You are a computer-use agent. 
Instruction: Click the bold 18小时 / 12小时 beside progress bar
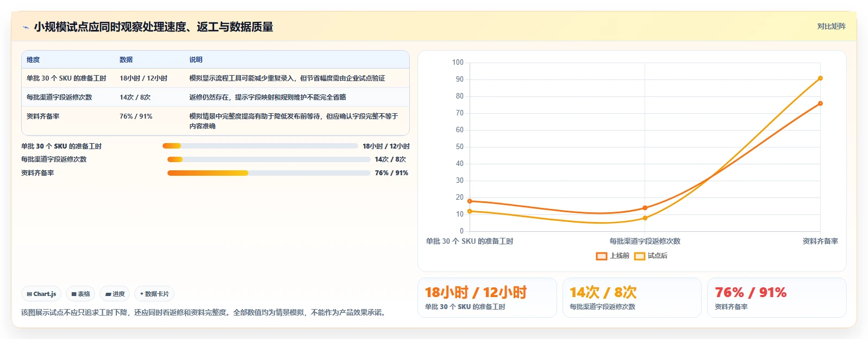pos(386,146)
